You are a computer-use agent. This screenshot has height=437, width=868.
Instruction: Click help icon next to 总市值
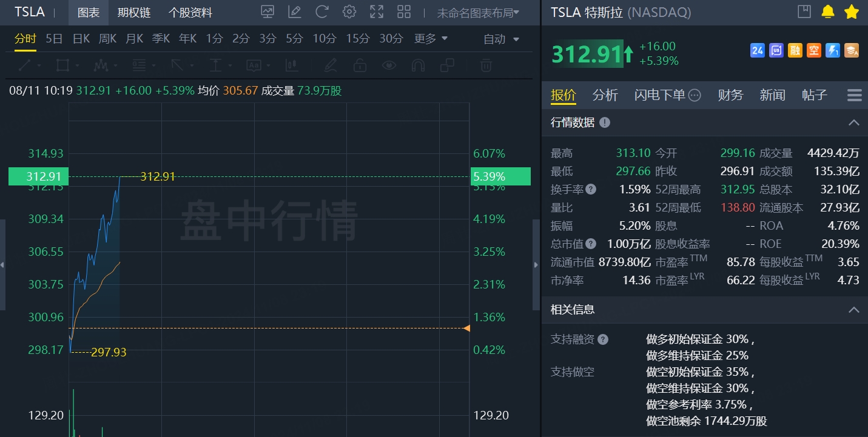coord(591,244)
